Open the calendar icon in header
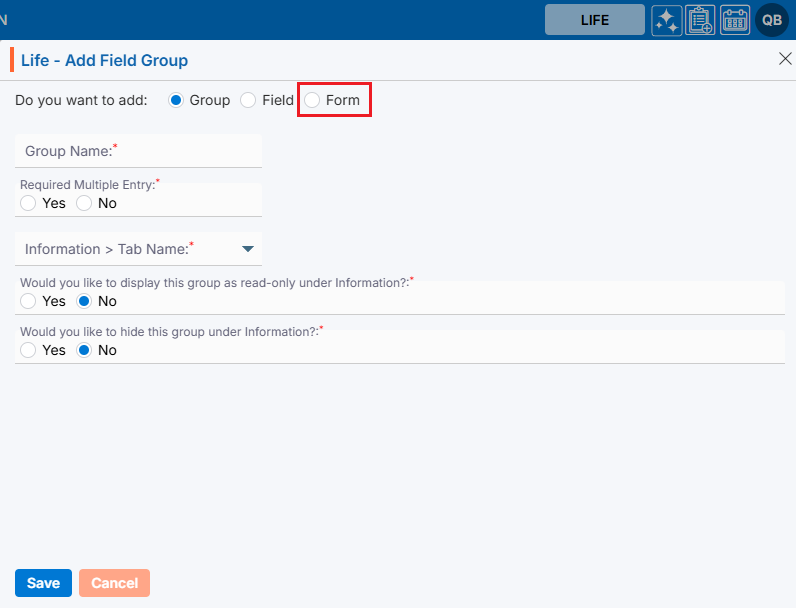The height and width of the screenshot is (608, 796). tap(735, 20)
